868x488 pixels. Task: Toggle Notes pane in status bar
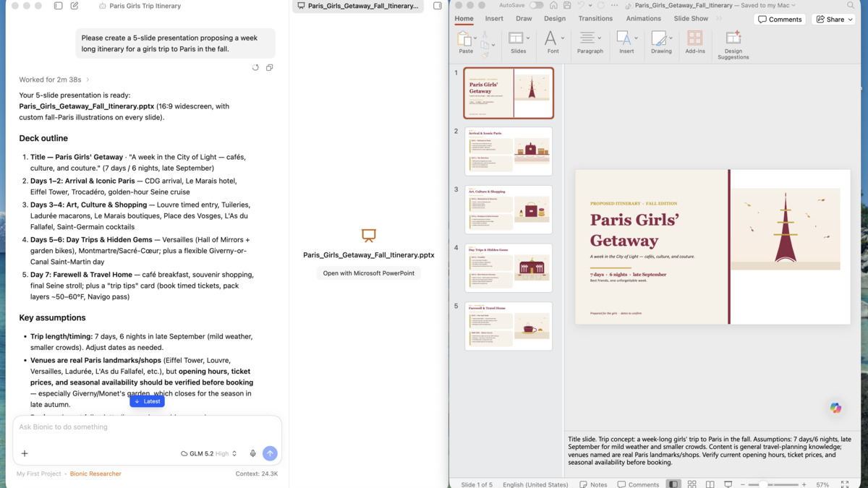(x=594, y=484)
